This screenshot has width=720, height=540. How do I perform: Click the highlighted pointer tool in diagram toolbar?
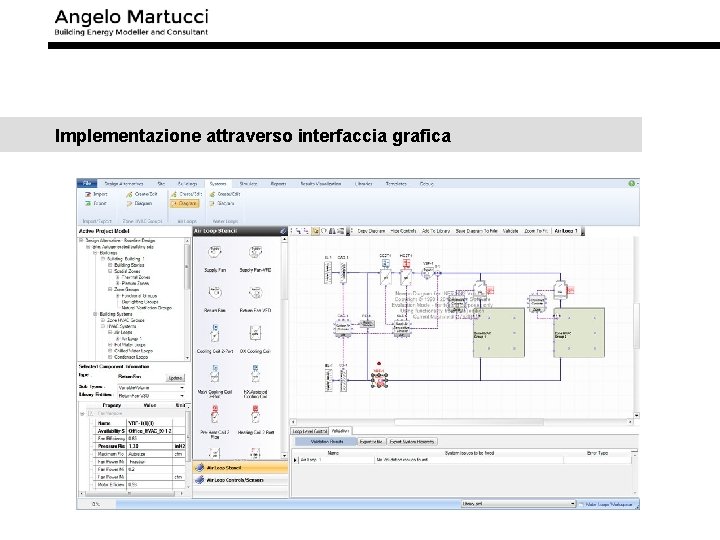315,231
